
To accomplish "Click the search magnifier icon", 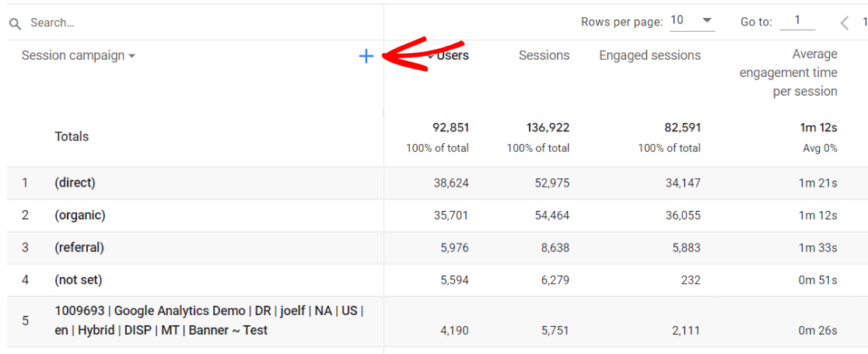I will [x=15, y=23].
